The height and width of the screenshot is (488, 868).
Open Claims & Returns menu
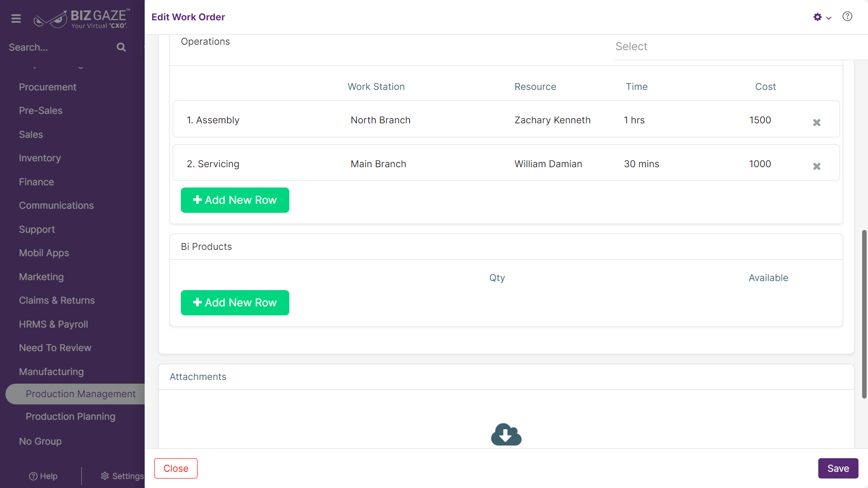coord(57,300)
